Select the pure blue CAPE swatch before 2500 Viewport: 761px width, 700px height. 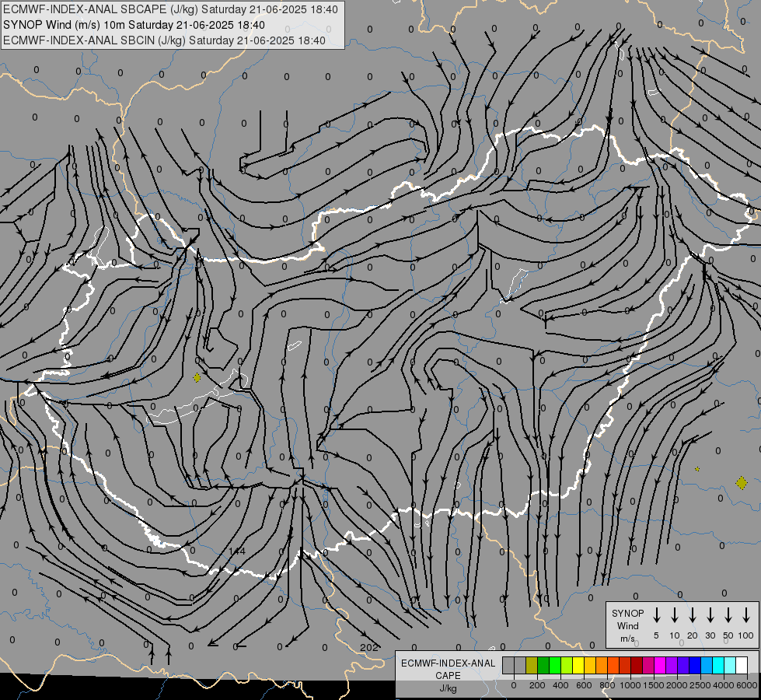[x=695, y=666]
